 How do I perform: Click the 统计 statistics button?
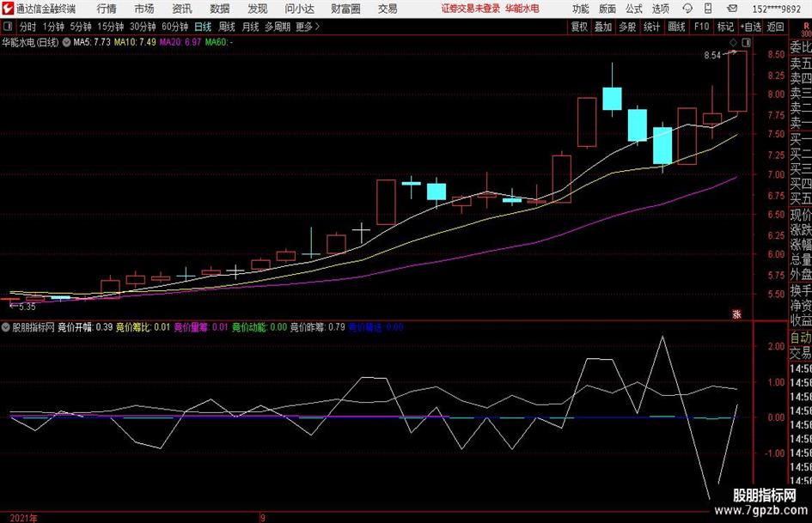tap(651, 27)
